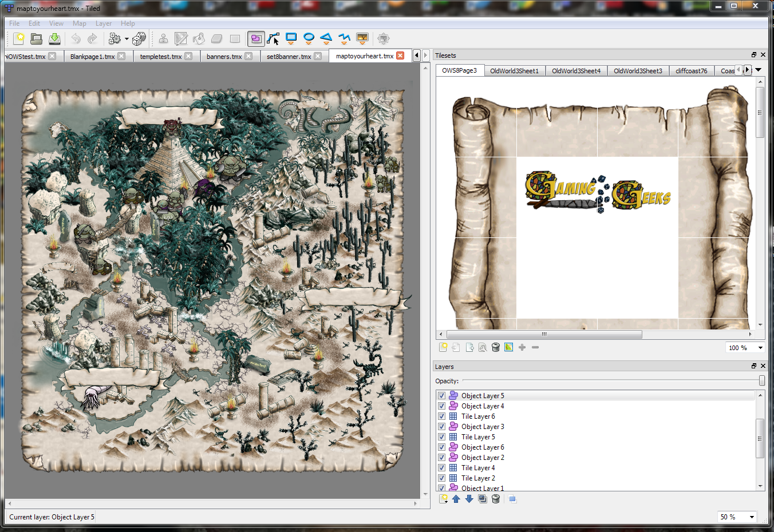Pick the Insert Tile object tool
Screen dimensions: 774x532
click(x=362, y=38)
